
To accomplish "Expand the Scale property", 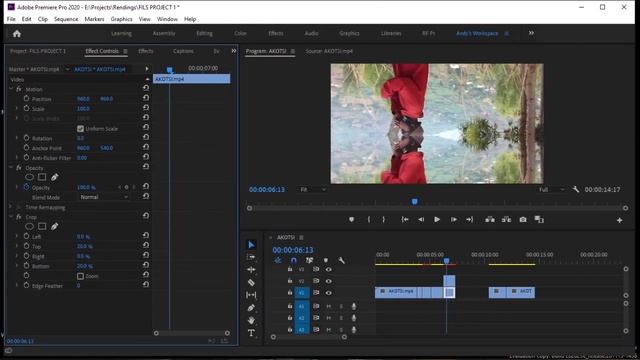I will [17, 109].
